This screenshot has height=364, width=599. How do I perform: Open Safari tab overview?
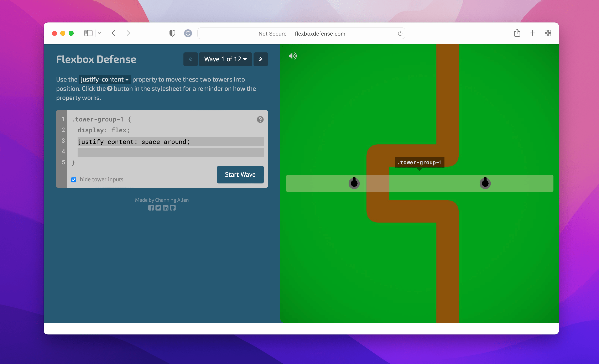548,33
